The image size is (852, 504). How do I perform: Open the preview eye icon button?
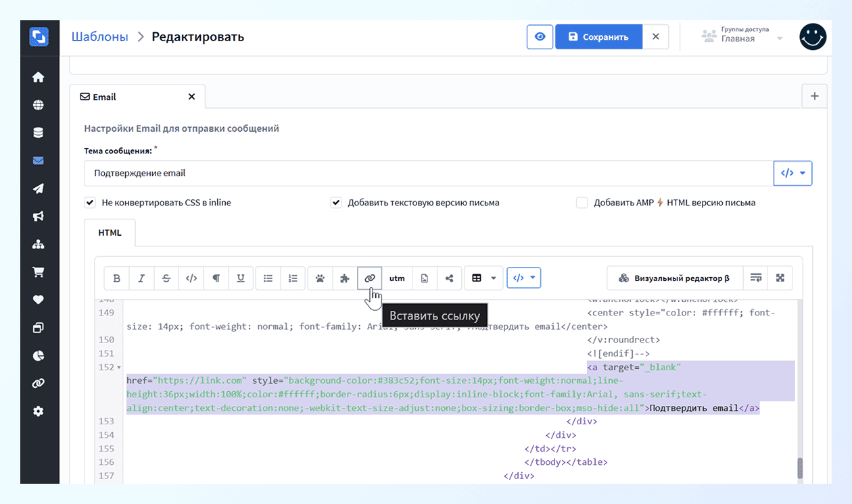pyautogui.click(x=540, y=37)
